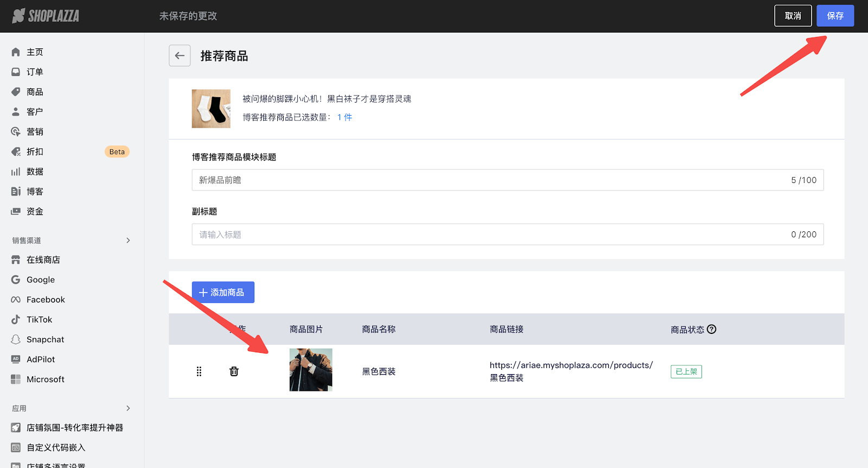Open Snapchat sales channel

[45, 339]
